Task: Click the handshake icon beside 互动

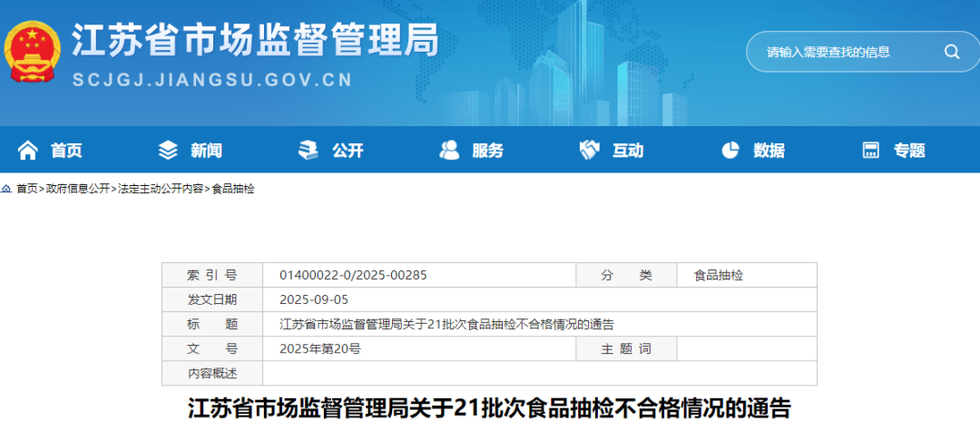Action: coord(590,150)
